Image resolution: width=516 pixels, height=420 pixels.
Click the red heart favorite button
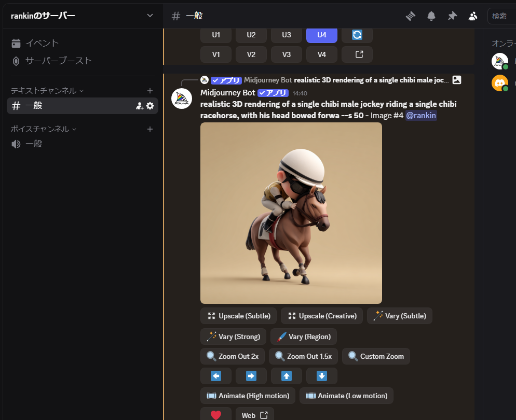[216, 415]
